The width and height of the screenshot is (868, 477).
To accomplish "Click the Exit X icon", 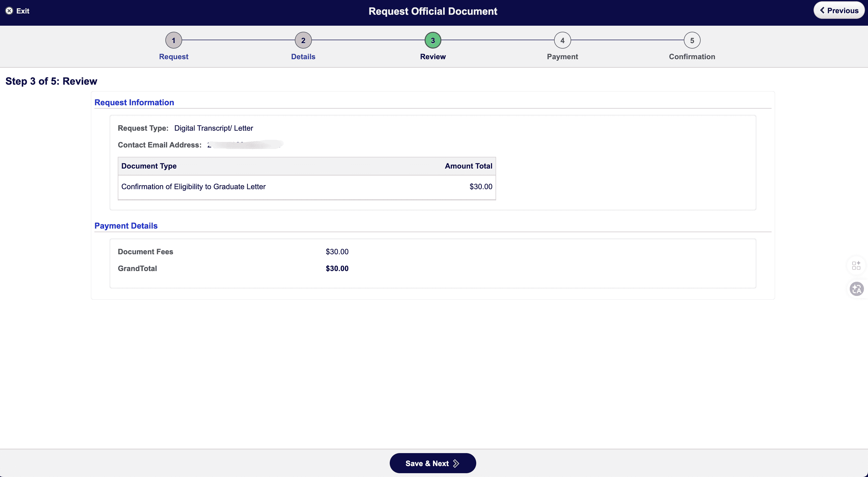I will coord(9,11).
